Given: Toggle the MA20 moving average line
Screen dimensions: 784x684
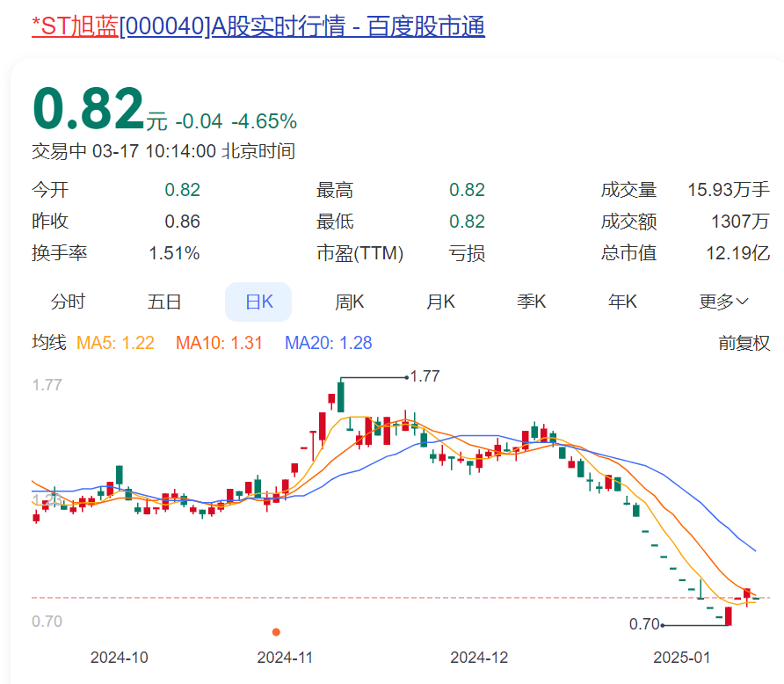Looking at the screenshot, I should pos(327,344).
